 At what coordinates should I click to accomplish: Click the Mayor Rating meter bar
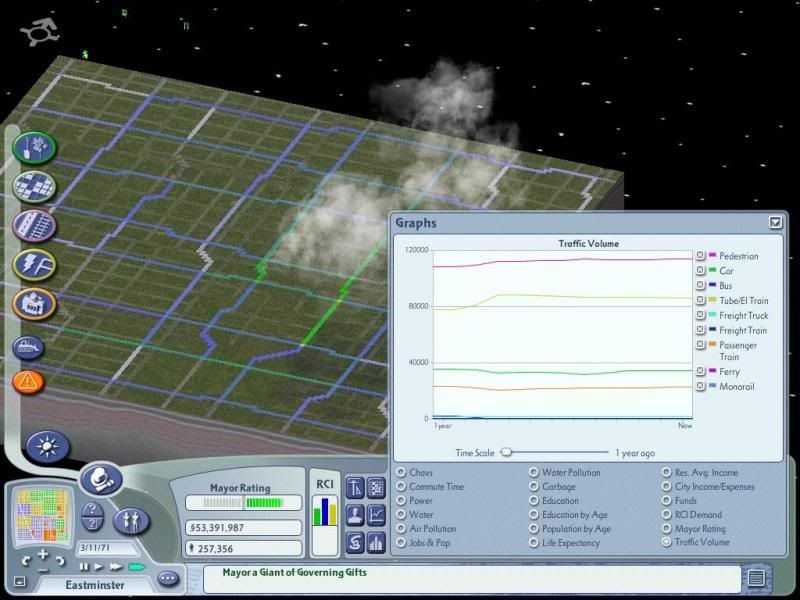tap(243, 503)
